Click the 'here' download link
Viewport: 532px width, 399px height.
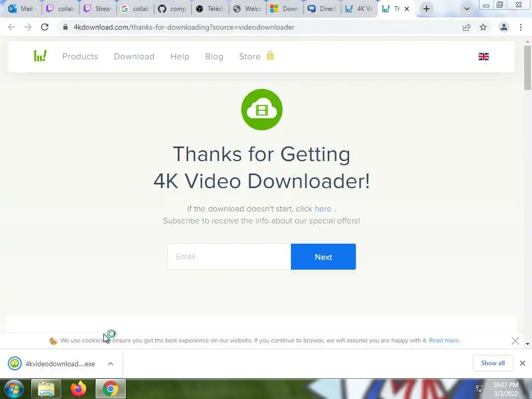323,209
